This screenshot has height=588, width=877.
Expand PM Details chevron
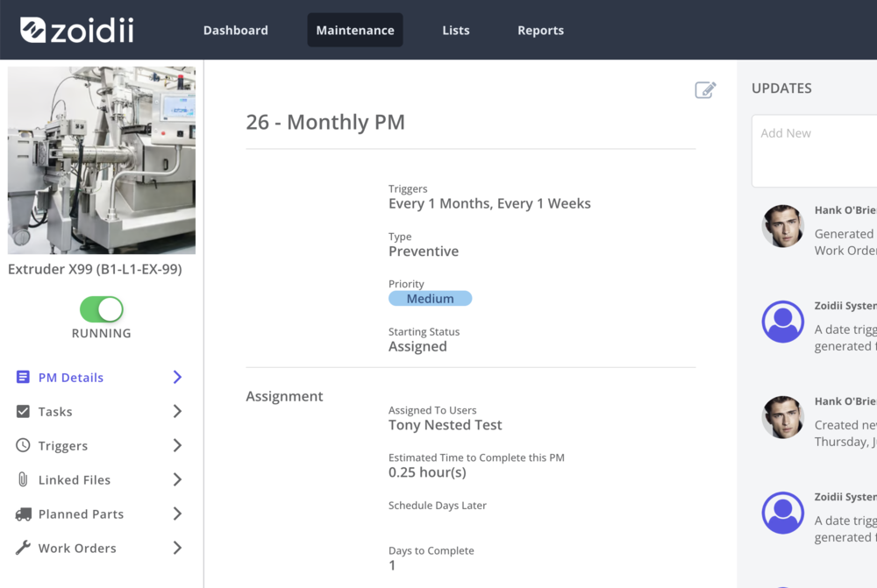point(177,378)
